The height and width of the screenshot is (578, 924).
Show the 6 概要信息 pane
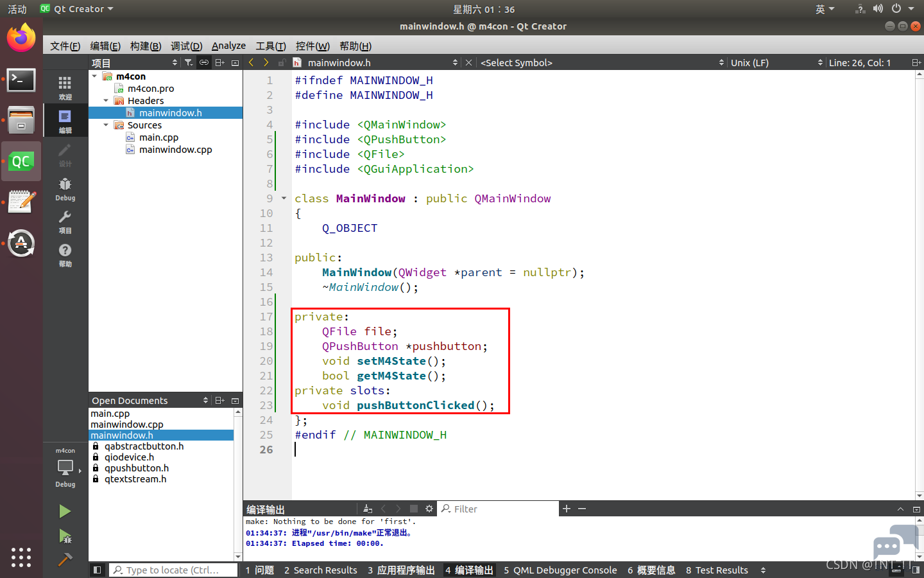[651, 570]
